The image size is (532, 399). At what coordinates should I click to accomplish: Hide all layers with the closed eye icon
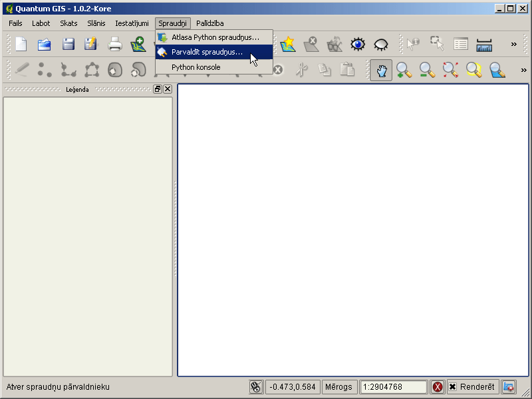380,45
